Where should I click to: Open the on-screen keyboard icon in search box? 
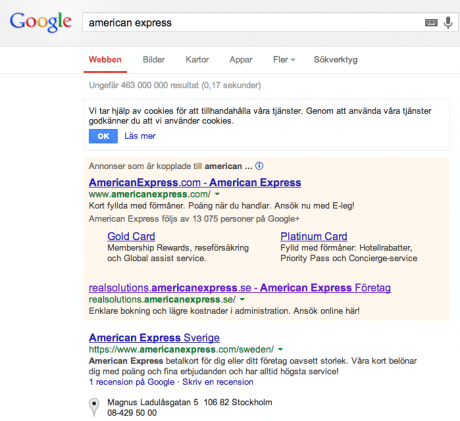431,23
